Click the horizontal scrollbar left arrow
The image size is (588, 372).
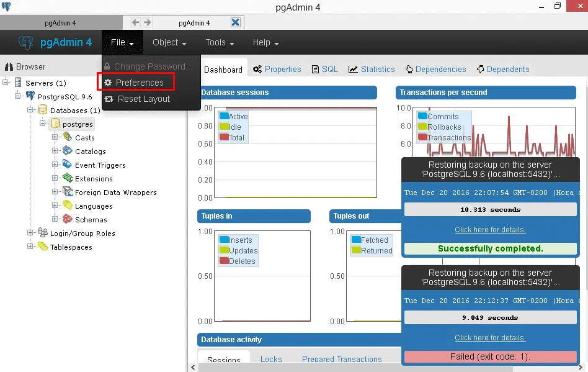click(x=193, y=368)
